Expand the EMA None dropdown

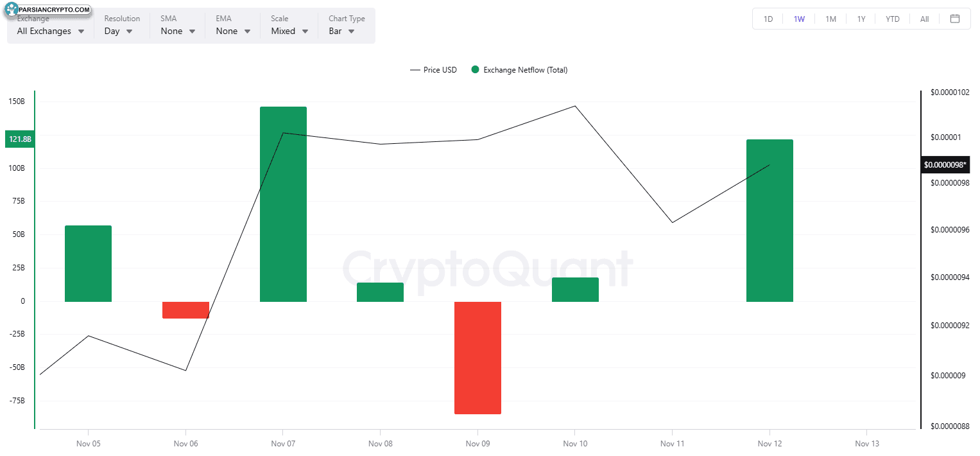click(233, 31)
